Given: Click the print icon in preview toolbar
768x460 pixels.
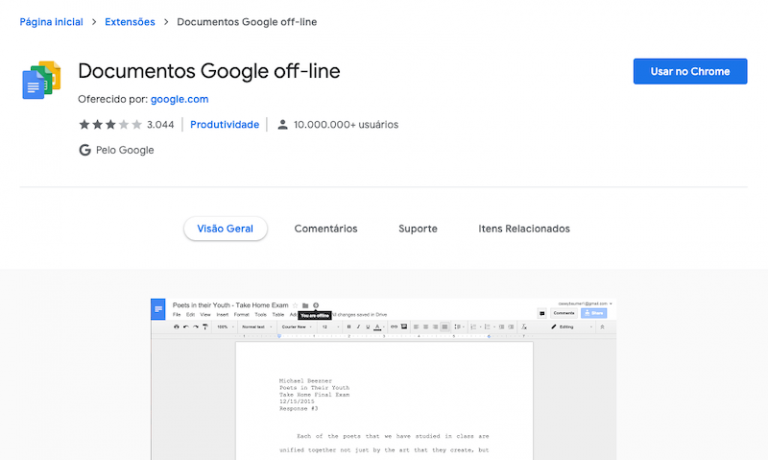Looking at the screenshot, I should (x=176, y=327).
